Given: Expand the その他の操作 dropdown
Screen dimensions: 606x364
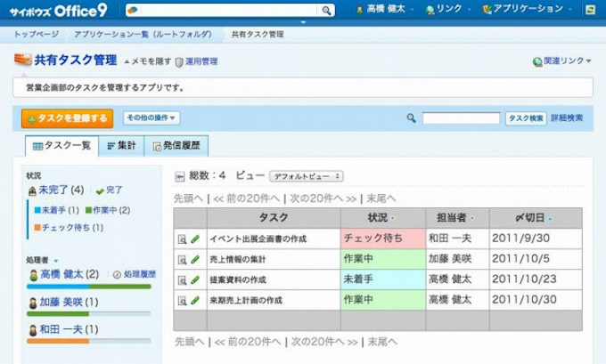Looking at the screenshot, I should tap(151, 117).
